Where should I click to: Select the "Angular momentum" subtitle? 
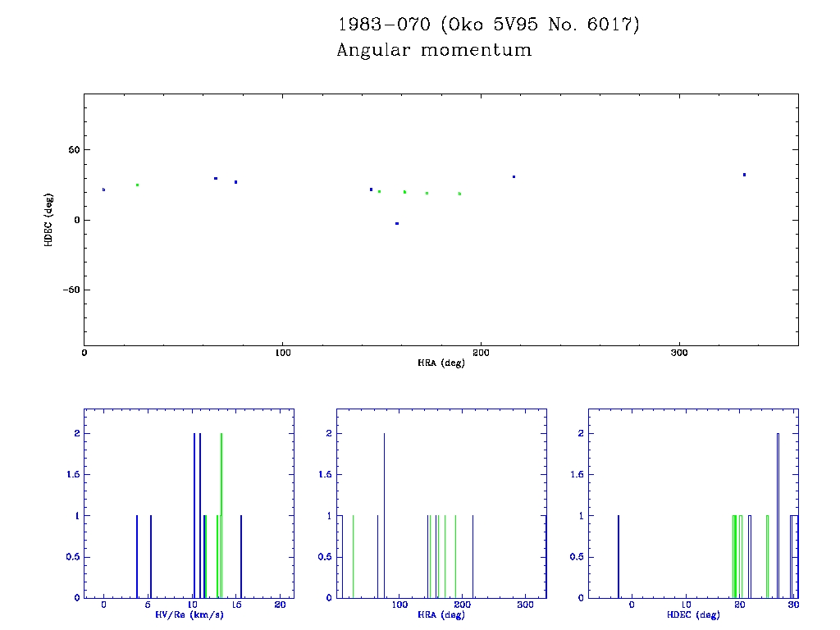[x=434, y=50]
